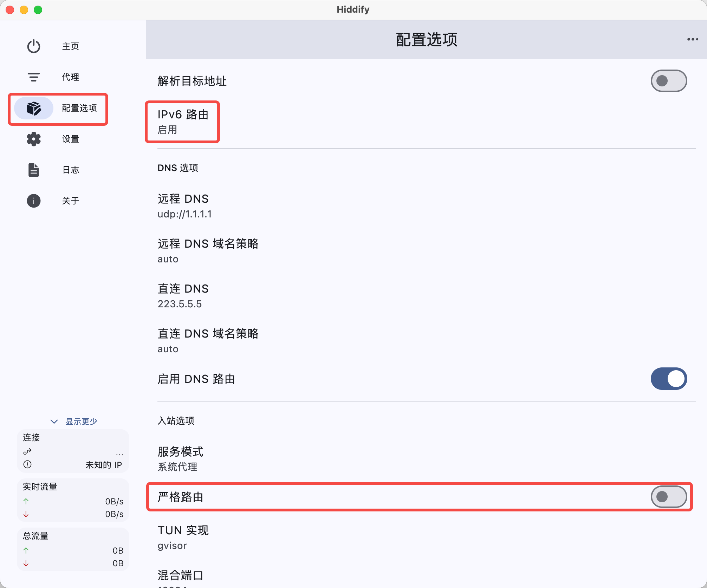Image resolution: width=707 pixels, height=588 pixels.
Task: Open the TUN 实现 selector
Action: (427, 537)
